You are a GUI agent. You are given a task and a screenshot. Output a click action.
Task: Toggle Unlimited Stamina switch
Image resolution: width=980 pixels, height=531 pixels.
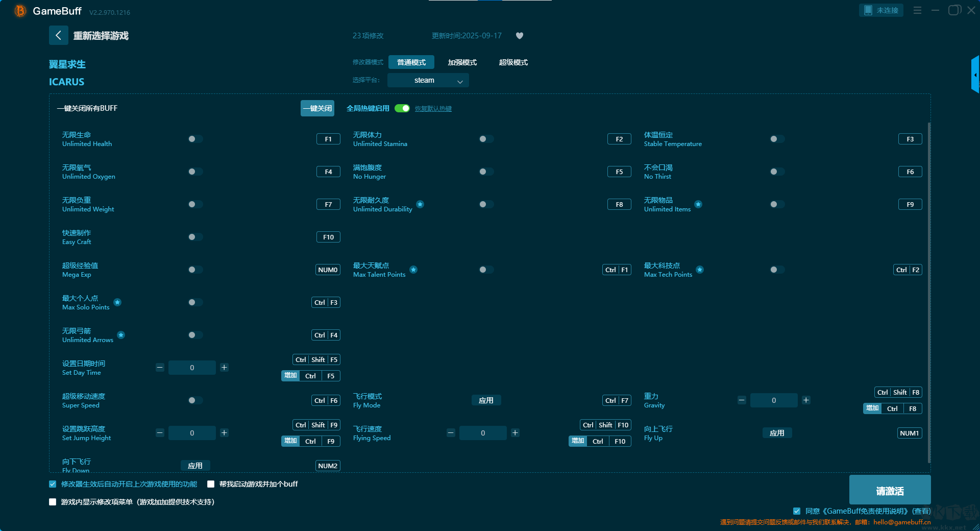(x=486, y=139)
